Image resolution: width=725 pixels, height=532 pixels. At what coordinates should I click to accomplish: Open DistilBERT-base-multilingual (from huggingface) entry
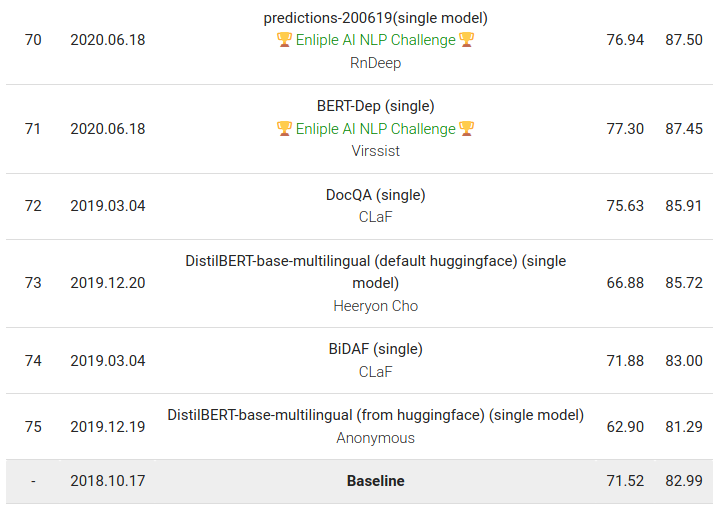(375, 415)
